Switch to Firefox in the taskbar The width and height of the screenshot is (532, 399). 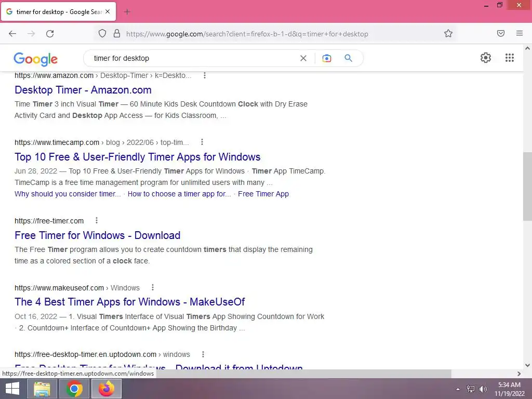(107, 389)
